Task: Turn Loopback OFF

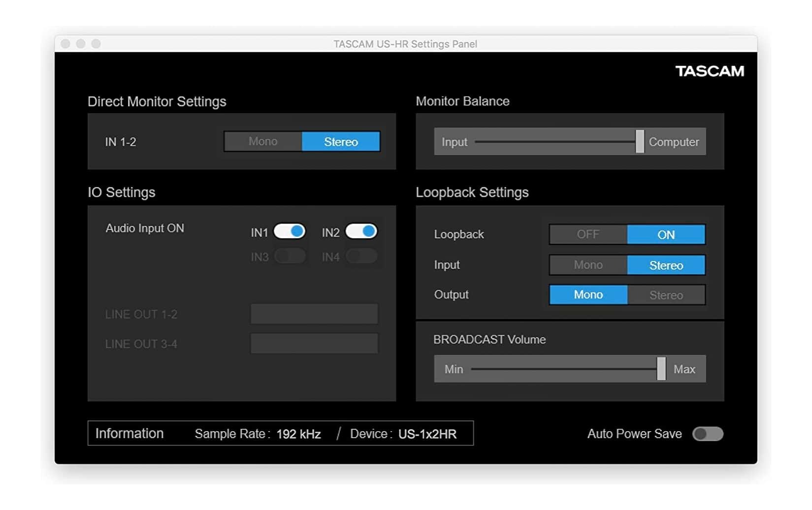Action: (x=588, y=235)
